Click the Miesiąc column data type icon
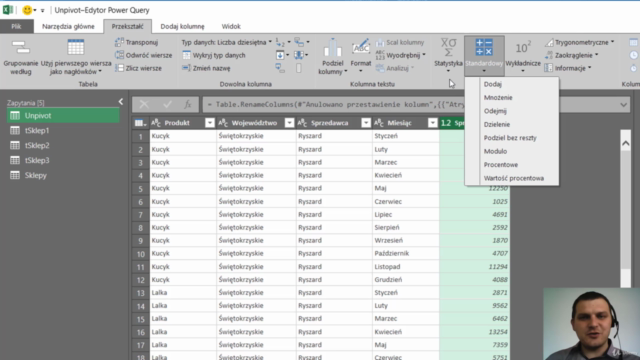 379,123
